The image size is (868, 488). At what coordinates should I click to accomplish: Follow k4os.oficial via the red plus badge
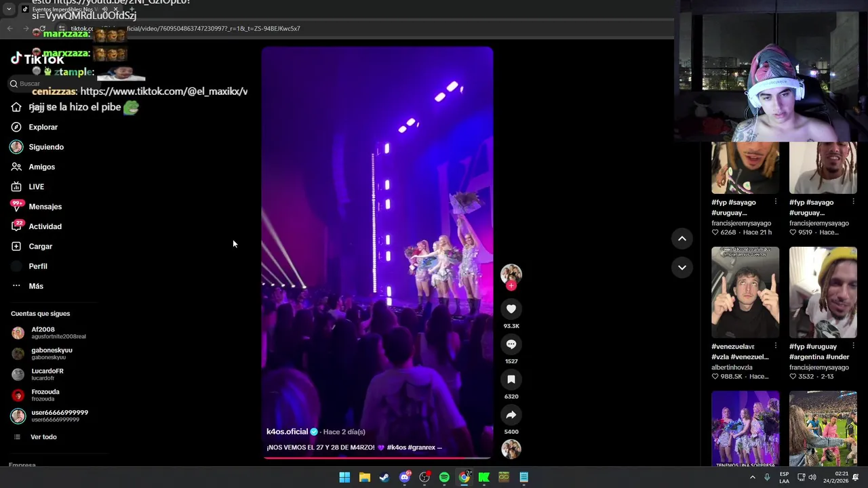pos(511,286)
